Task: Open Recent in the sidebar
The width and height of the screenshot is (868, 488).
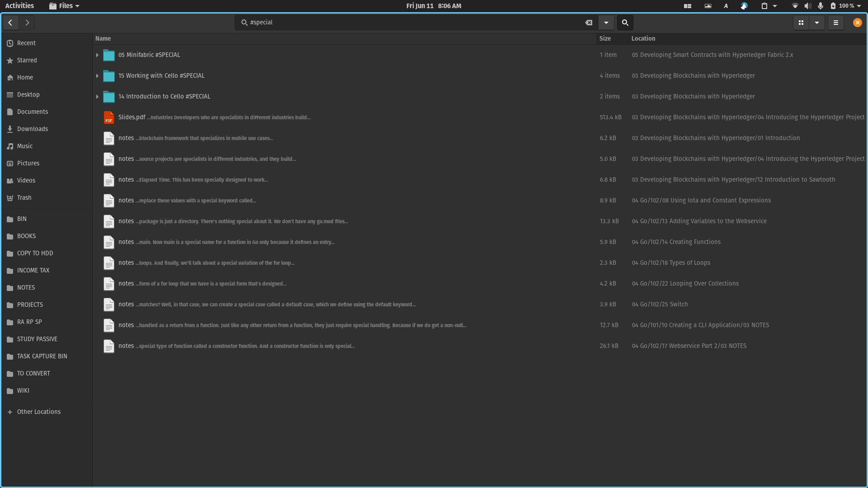Action: (x=47, y=43)
